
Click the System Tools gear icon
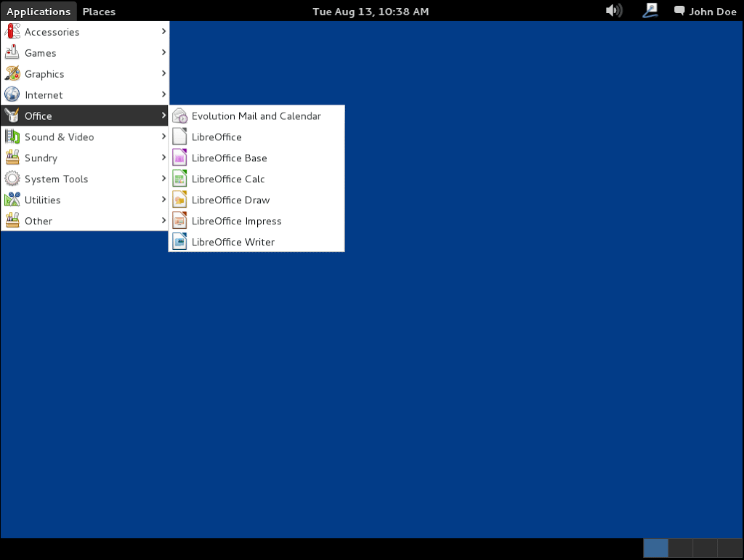pos(12,178)
